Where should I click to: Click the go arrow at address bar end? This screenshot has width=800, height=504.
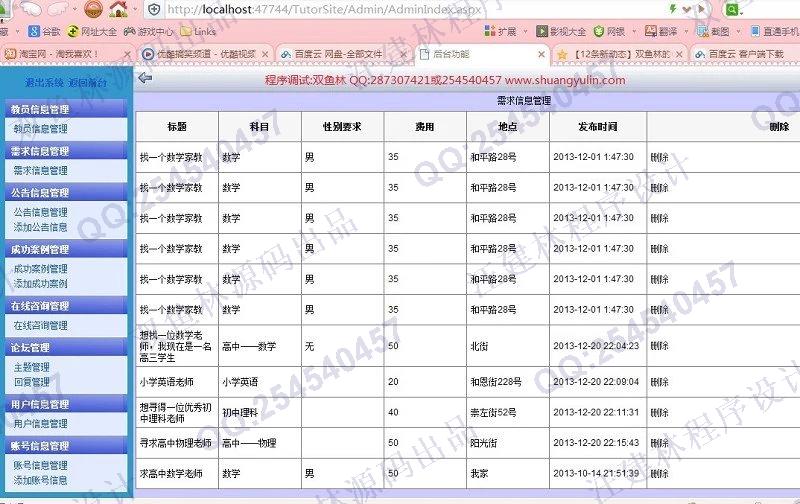702,9
